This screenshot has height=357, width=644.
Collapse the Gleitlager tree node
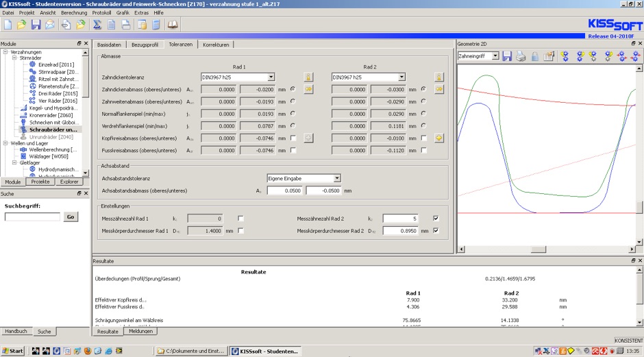14,162
